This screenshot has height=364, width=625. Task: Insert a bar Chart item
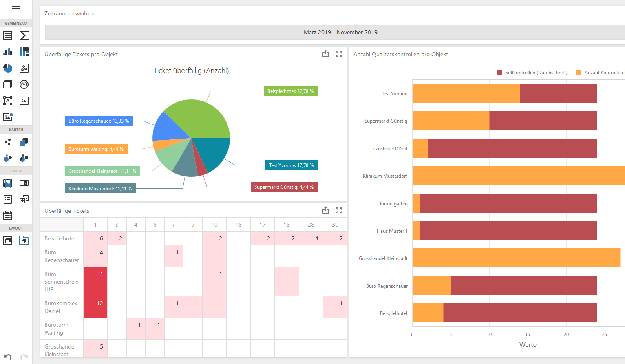pos(8,52)
